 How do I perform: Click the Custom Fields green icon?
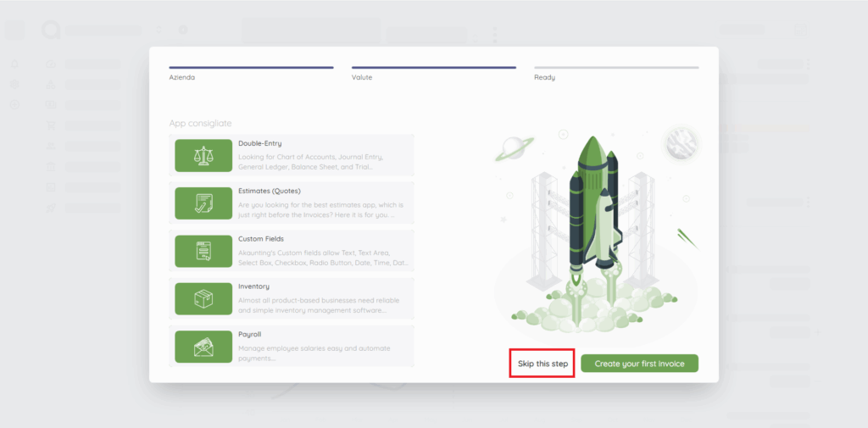point(203,251)
